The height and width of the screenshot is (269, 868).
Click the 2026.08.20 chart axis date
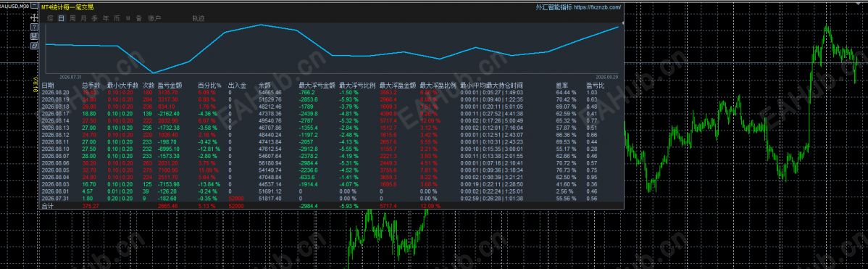point(607,77)
